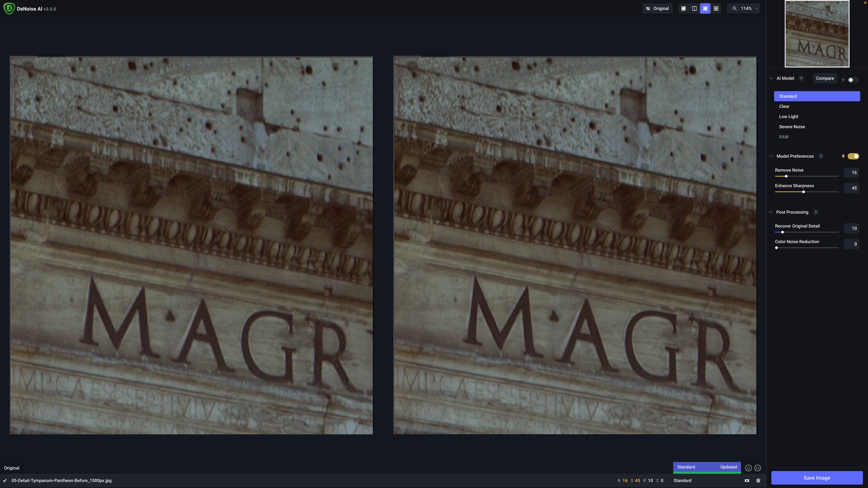Image resolution: width=868 pixels, height=488 pixels.
Task: Collapse the AI Model section
Action: tap(771, 78)
